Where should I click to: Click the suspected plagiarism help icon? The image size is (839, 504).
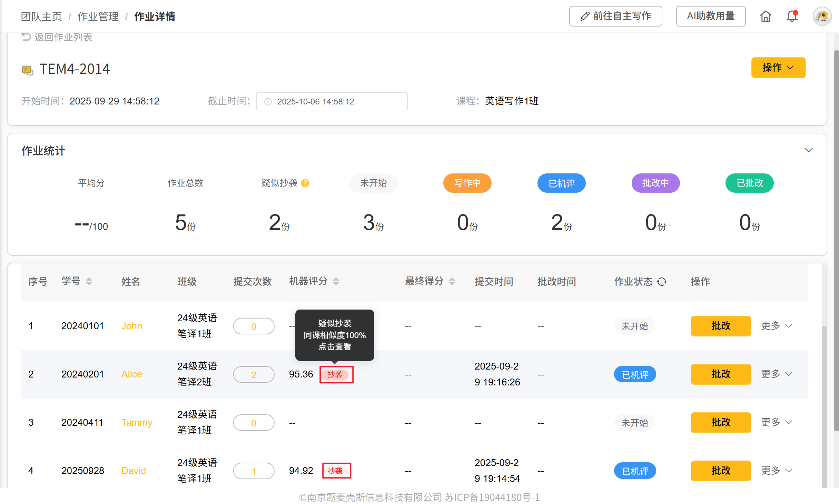305,183
